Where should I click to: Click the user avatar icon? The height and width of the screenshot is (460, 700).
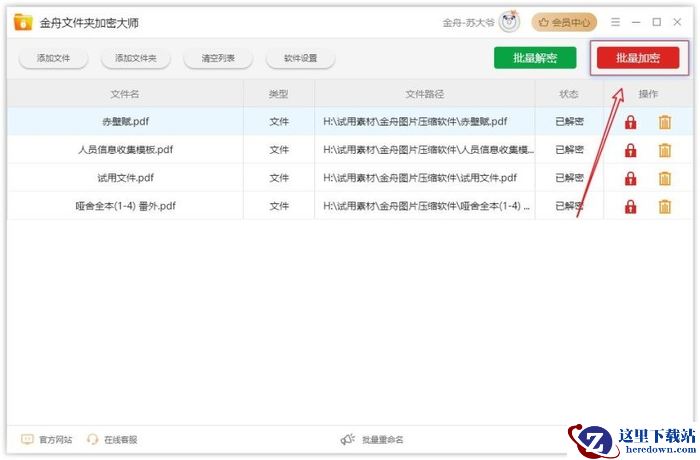click(509, 22)
